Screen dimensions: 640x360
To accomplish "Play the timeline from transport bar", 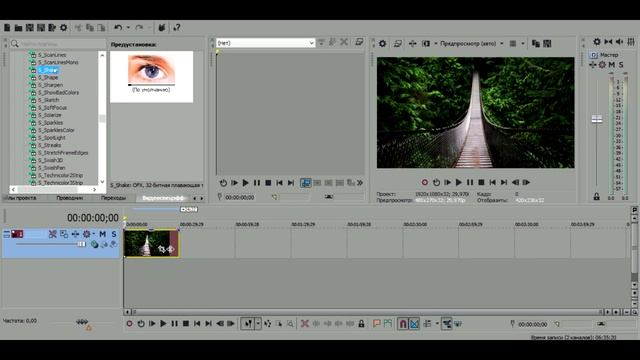I will click(x=163, y=324).
